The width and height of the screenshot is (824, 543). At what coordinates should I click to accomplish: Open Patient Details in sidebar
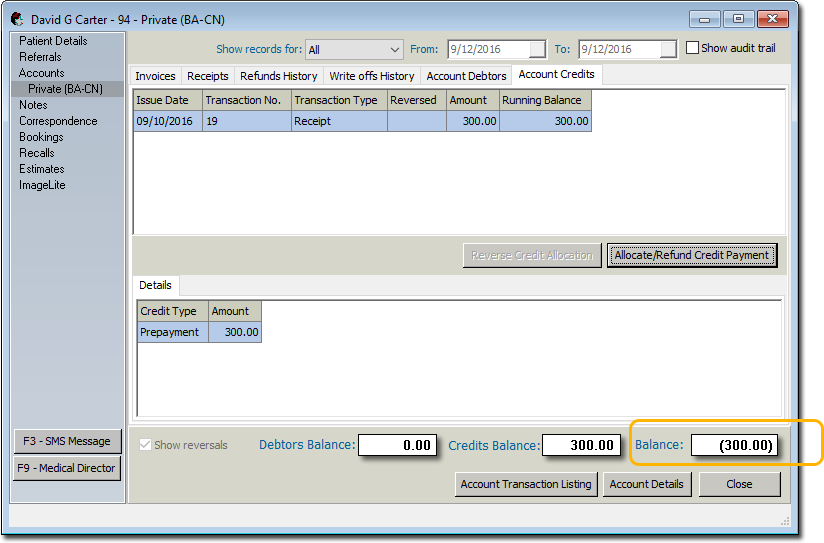[x=53, y=40]
